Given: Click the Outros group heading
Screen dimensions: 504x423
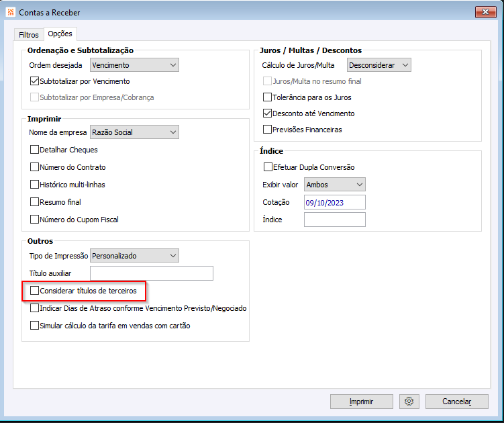Looking at the screenshot, I should 40,241.
